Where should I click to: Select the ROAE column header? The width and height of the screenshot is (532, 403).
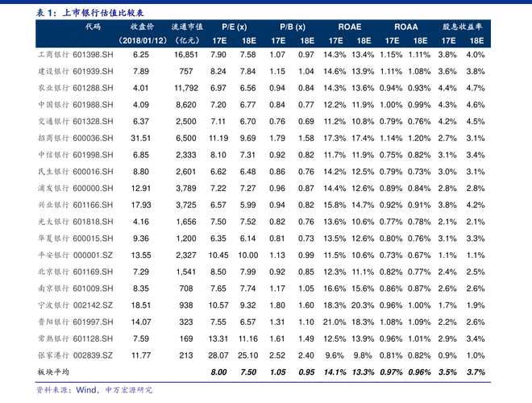click(x=350, y=27)
